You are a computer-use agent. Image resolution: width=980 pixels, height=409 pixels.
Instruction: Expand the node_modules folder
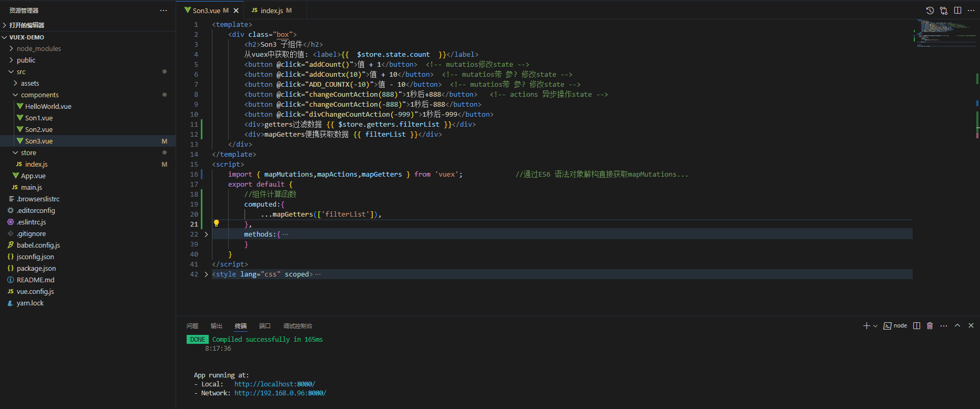click(88, 48)
